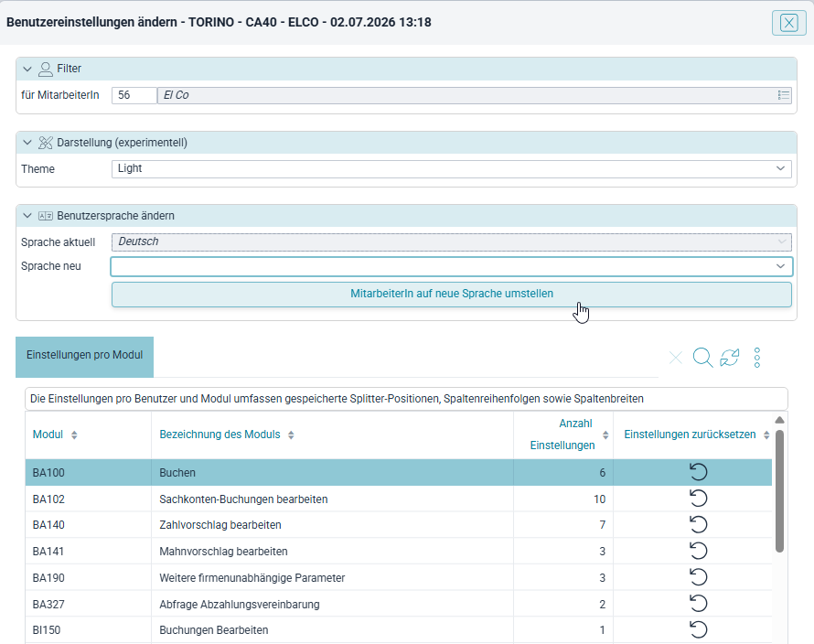Screen dimensions: 814x644
Task: Close the Benutzereinstellungen dialog
Action: [x=788, y=23]
